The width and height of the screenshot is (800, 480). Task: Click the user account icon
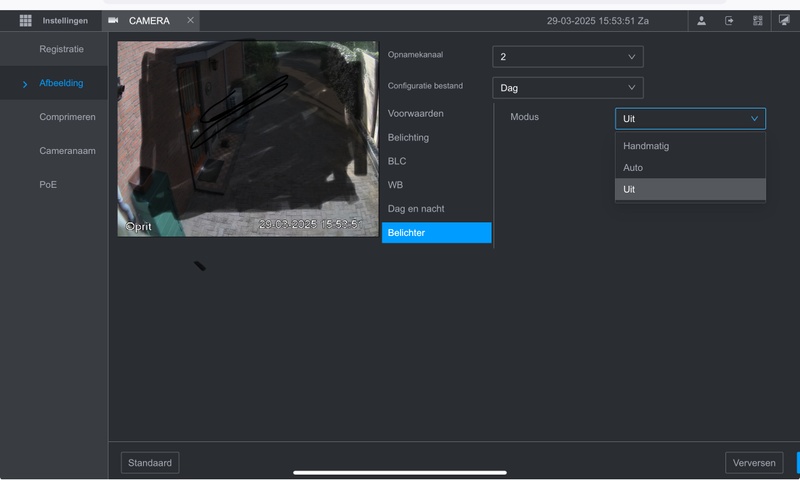[702, 20]
